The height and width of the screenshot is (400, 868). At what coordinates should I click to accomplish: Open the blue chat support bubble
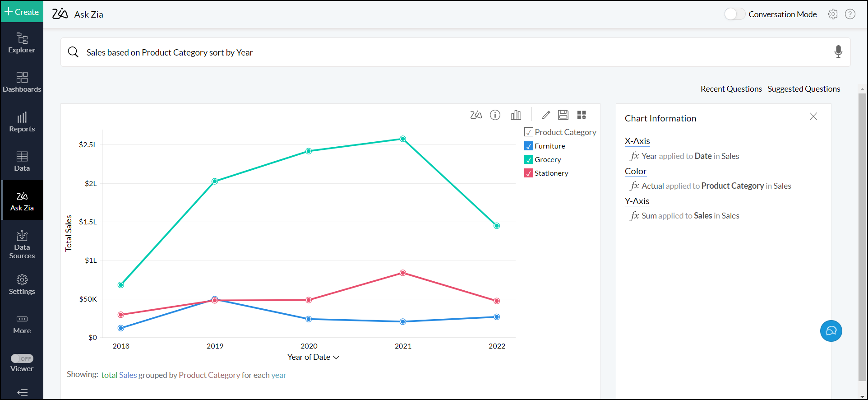pos(831,331)
